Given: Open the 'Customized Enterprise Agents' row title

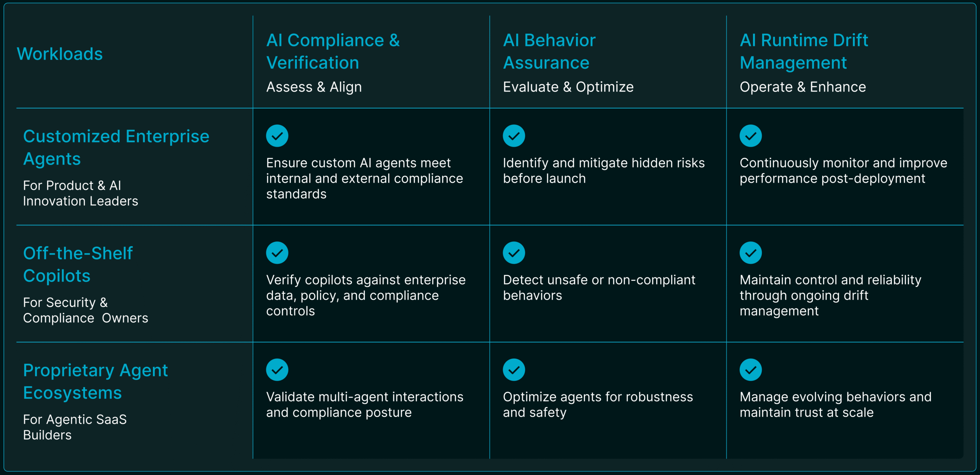Looking at the screenshot, I should (x=116, y=147).
